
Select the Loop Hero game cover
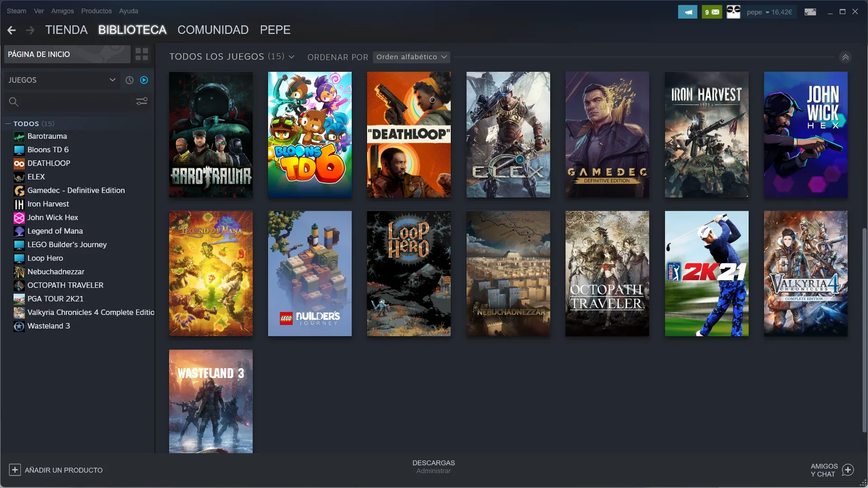(409, 273)
